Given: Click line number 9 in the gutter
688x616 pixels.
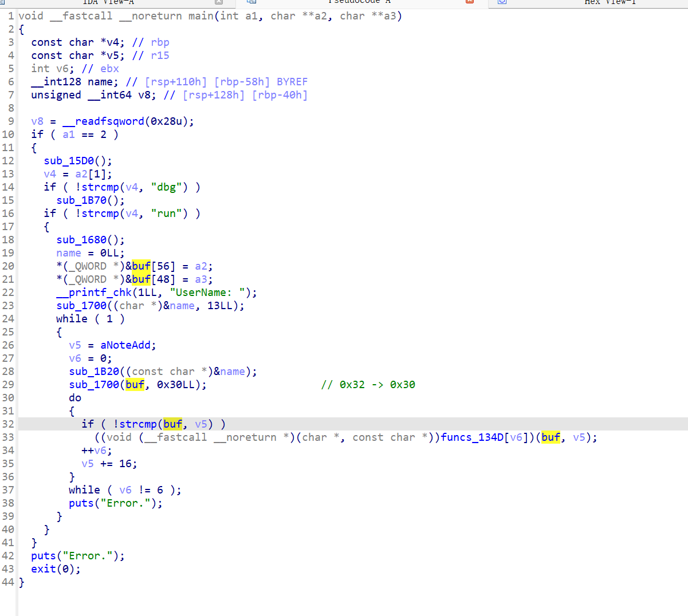Looking at the screenshot, I should [x=11, y=121].
